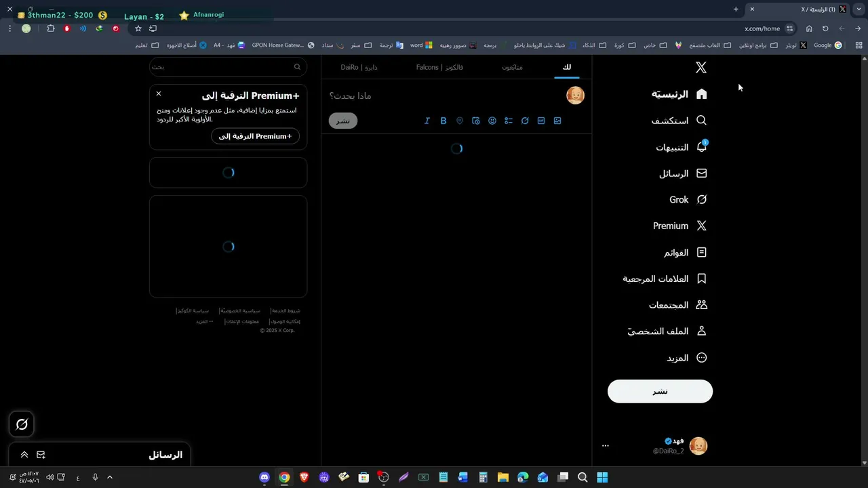Switch to the متابَعون Following tab
This screenshot has width=868, height=488.
coord(512,67)
